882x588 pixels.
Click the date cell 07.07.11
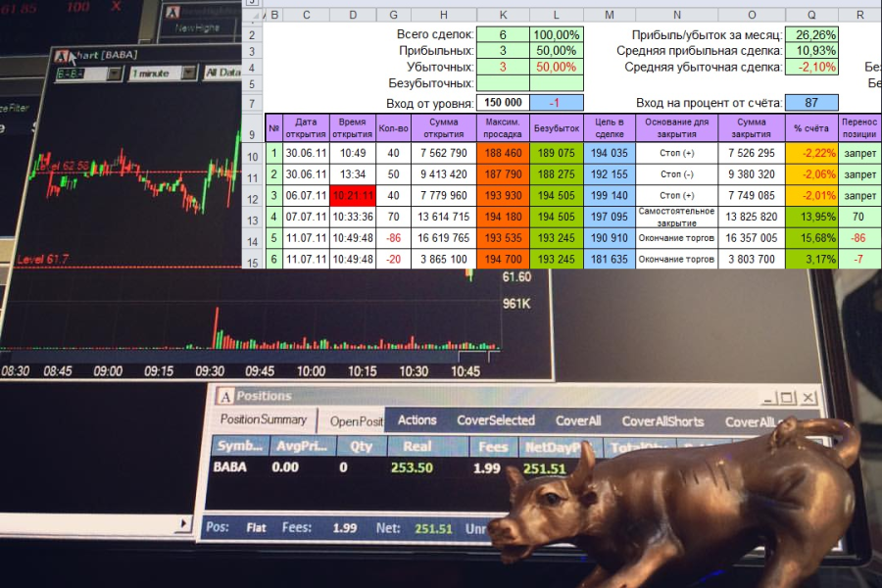pos(306,217)
